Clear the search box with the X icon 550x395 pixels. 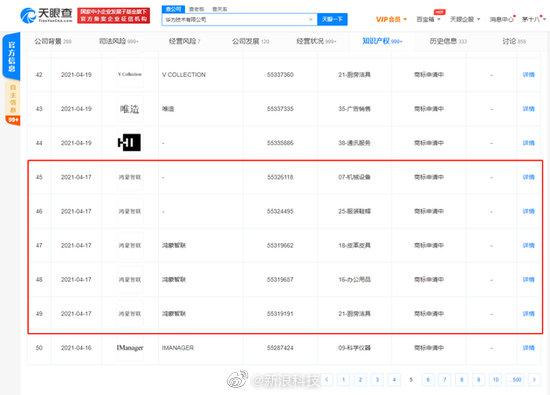click(x=311, y=20)
